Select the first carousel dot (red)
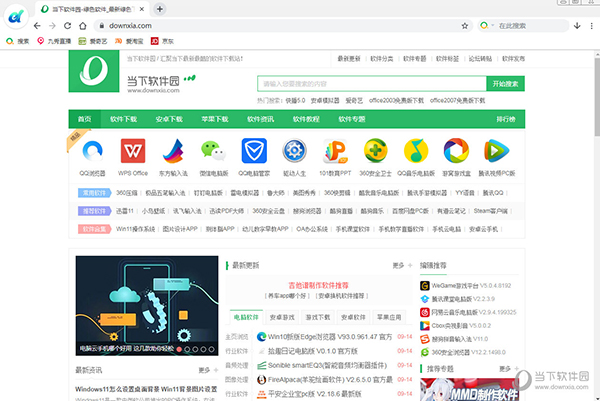 pos(179,349)
